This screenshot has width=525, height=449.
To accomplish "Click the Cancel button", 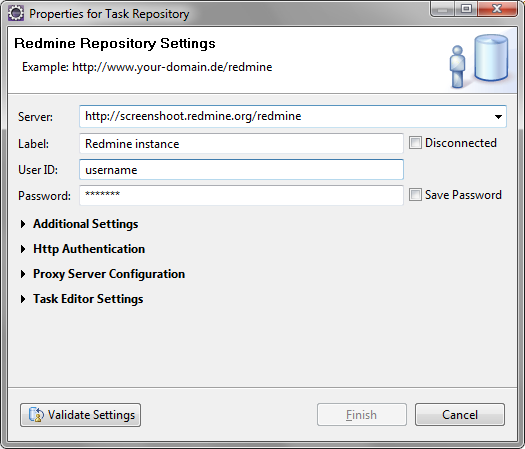I will [460, 415].
